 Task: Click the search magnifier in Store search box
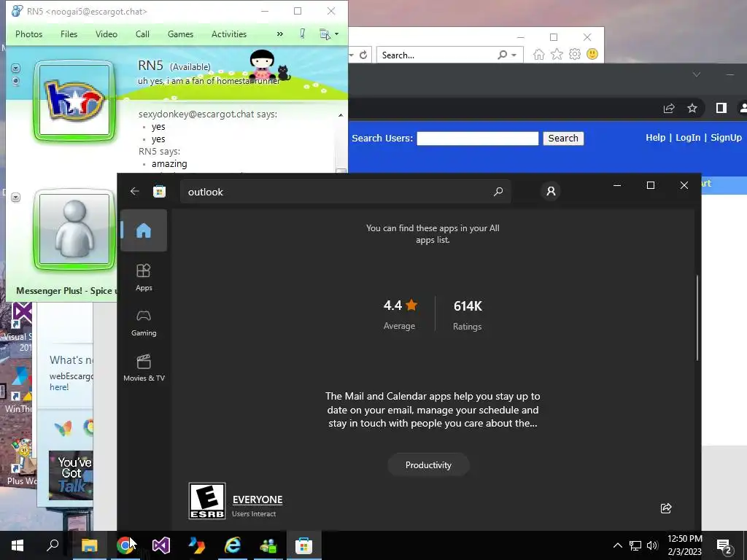tap(498, 192)
